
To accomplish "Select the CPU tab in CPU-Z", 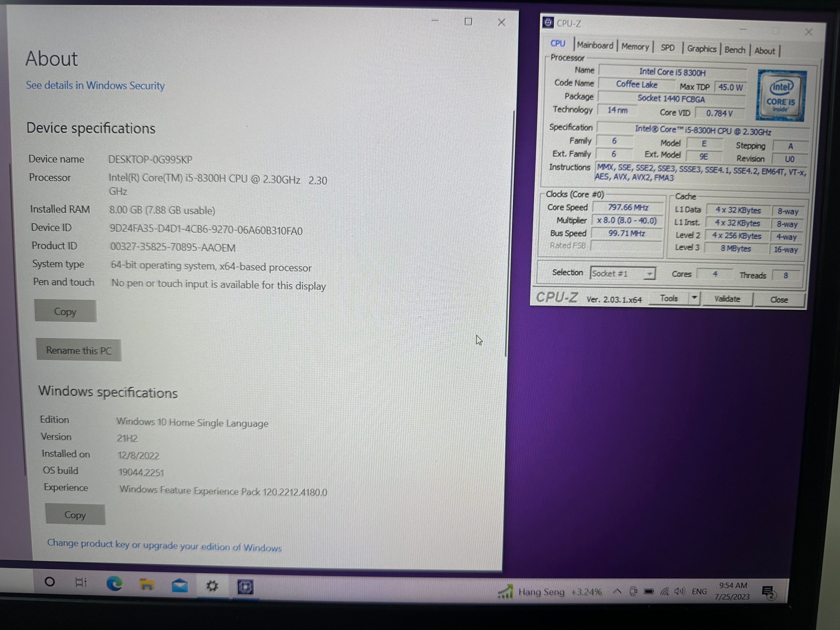I will pyautogui.click(x=558, y=43).
